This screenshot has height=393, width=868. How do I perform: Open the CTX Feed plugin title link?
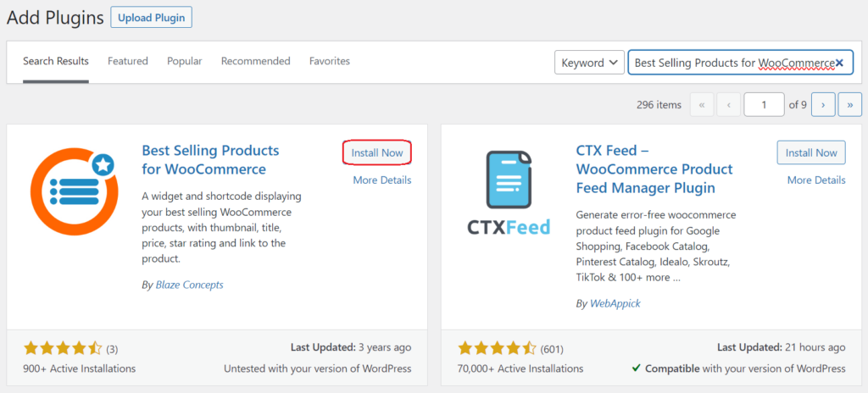654,169
